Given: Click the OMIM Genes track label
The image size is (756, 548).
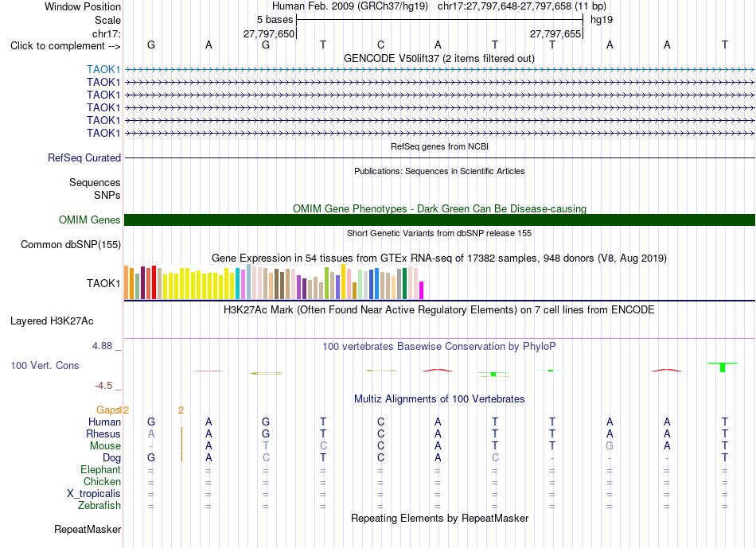Looking at the screenshot, I should pyautogui.click(x=90, y=220).
